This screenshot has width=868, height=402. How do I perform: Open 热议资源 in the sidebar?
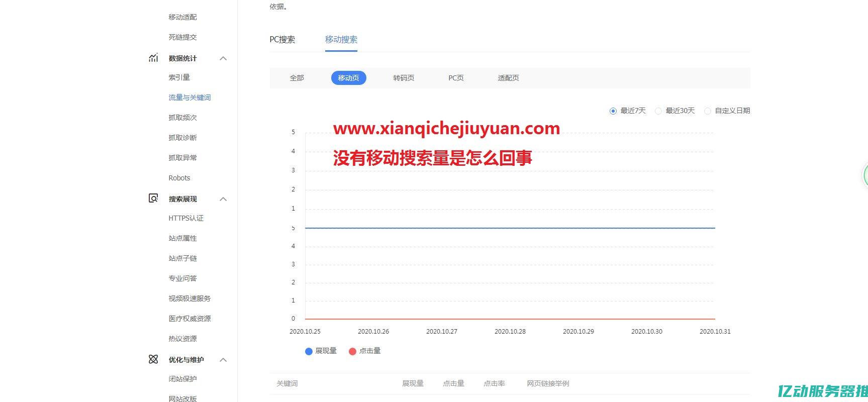(x=182, y=339)
